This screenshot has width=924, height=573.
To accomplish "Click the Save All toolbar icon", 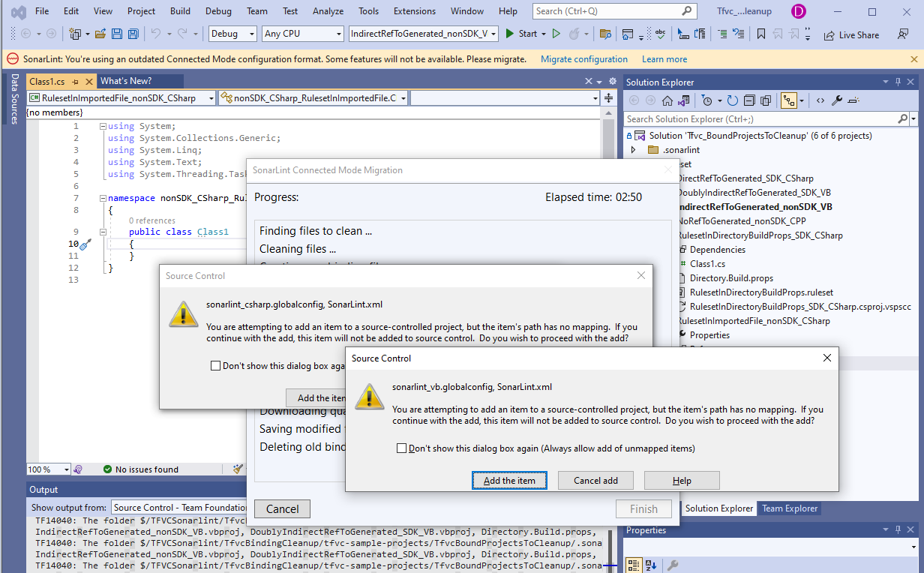I will pos(133,34).
